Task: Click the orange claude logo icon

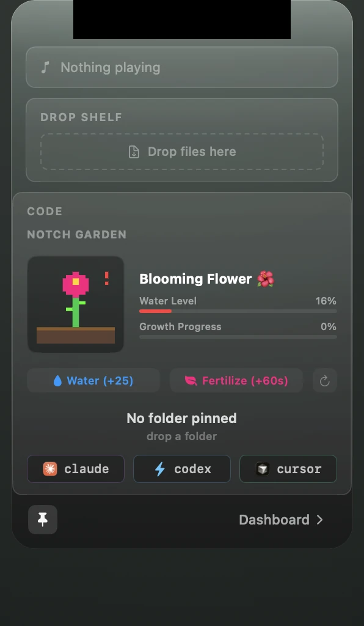Action: (x=50, y=469)
